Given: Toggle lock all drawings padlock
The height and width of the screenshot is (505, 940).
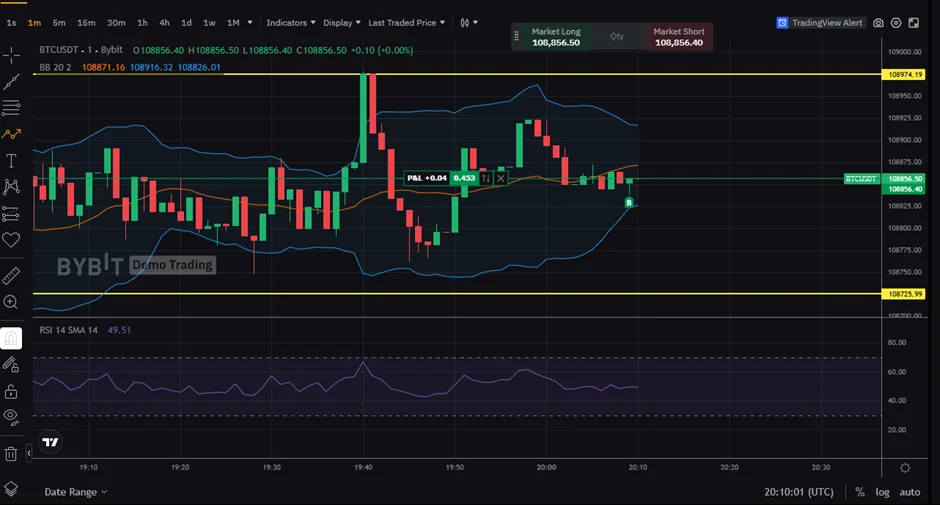Looking at the screenshot, I should click(x=11, y=392).
